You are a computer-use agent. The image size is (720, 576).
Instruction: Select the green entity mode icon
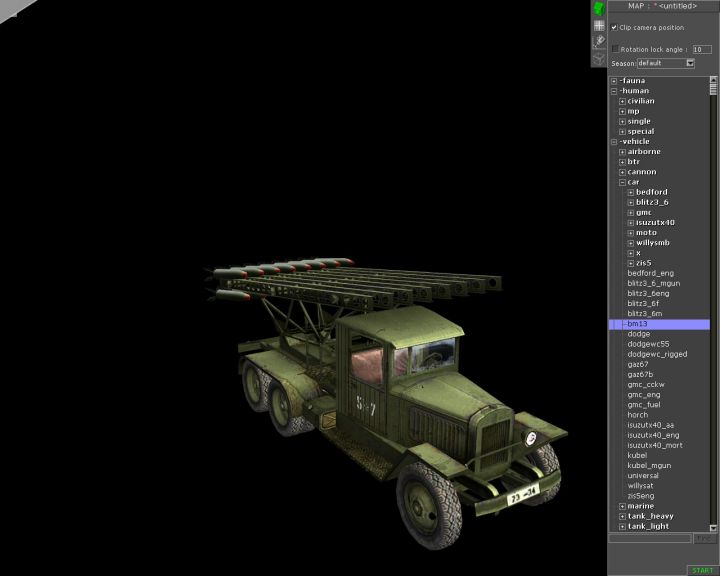pyautogui.click(x=599, y=8)
